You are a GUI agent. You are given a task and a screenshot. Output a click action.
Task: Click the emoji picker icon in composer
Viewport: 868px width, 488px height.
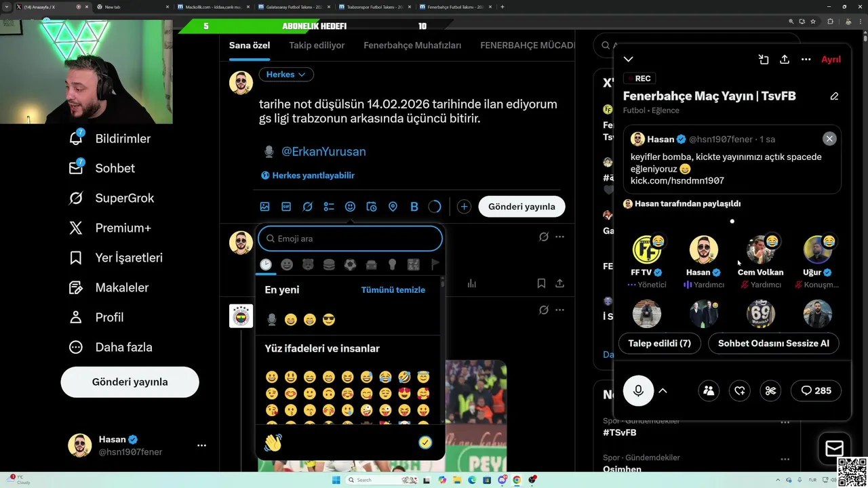click(350, 207)
